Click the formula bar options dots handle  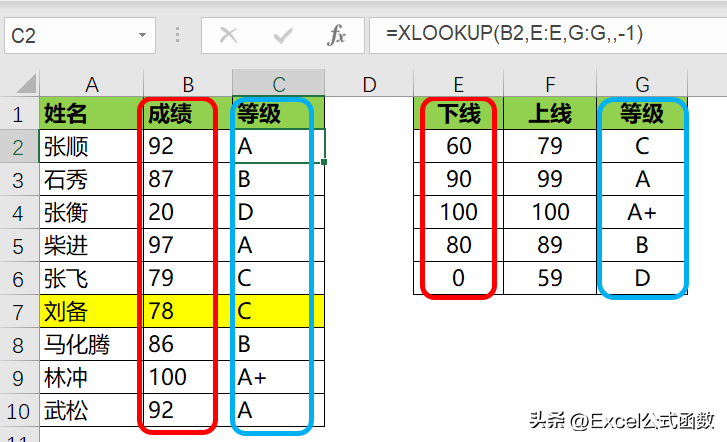click(x=177, y=35)
